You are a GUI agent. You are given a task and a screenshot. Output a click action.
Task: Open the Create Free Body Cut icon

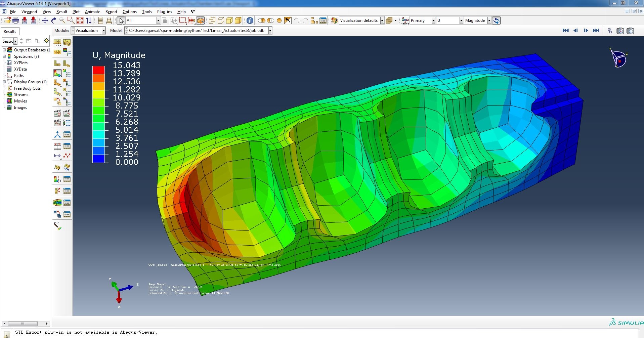[57, 191]
